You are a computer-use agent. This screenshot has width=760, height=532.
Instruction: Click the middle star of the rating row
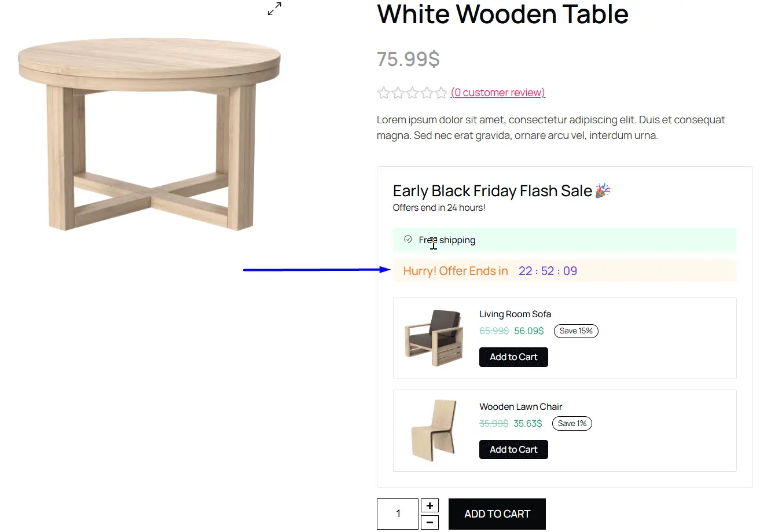click(x=413, y=92)
